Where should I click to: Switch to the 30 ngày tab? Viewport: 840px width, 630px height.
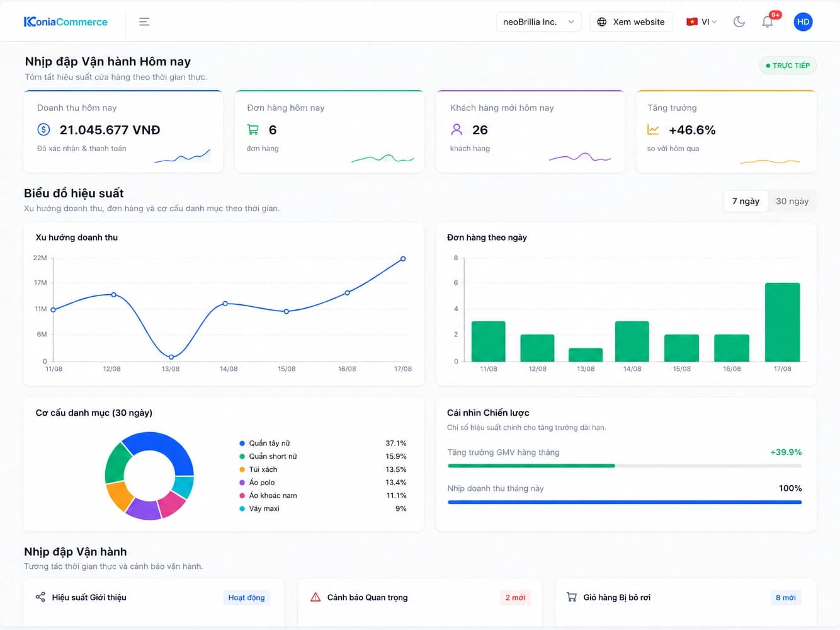[x=792, y=201]
